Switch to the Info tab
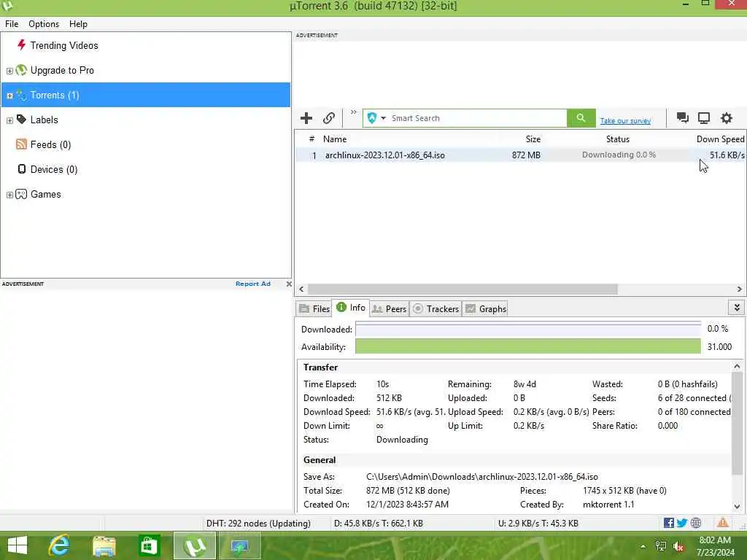Screen dimensions: 747x560 click(351, 308)
